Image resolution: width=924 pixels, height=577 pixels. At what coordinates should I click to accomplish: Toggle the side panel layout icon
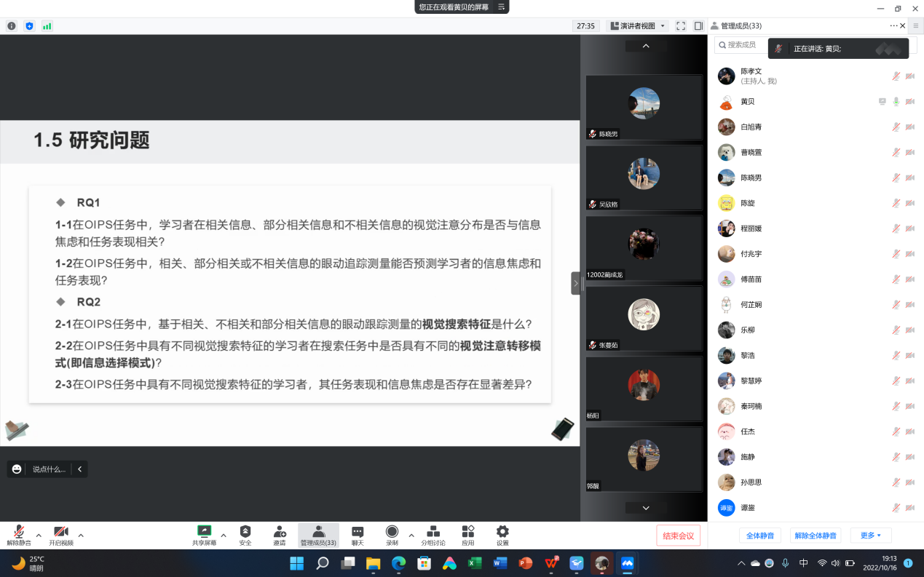[698, 26]
